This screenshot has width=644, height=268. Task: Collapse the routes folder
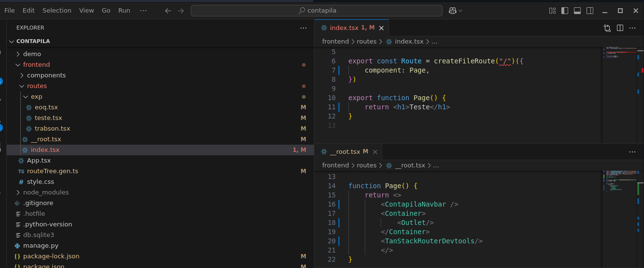coord(37,86)
